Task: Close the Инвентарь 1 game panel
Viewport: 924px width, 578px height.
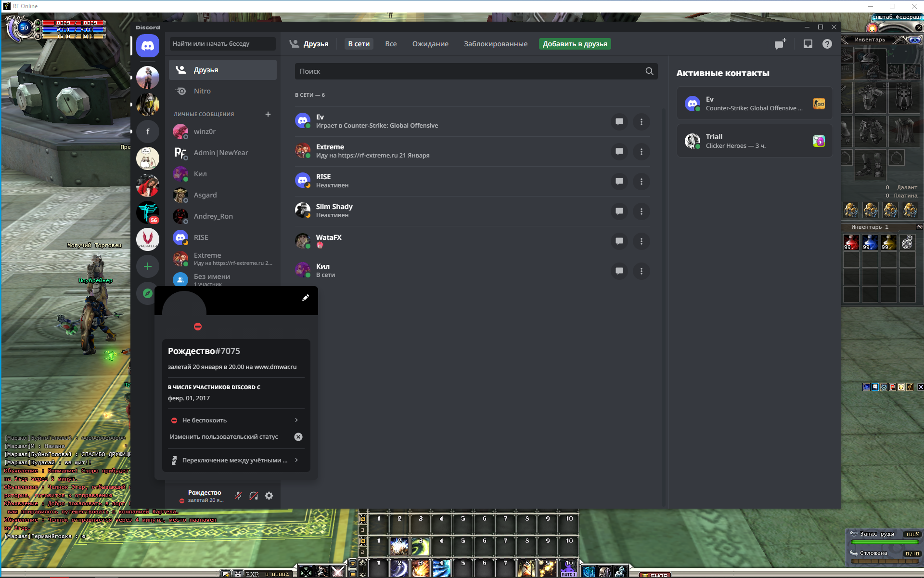Action: pyautogui.click(x=919, y=227)
